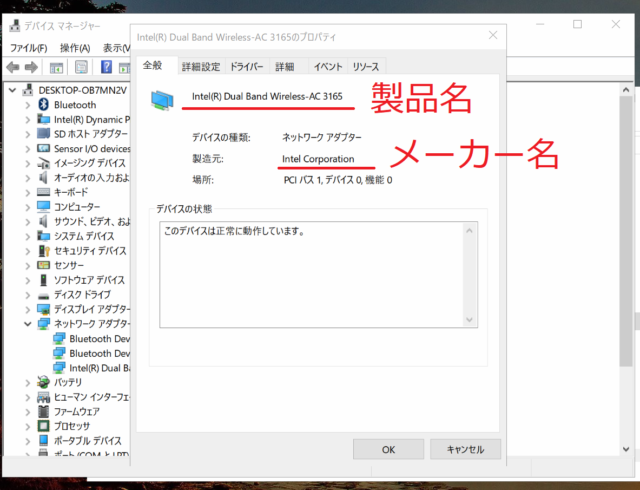
Task: Open the 操作(A) menu
Action: tap(75, 48)
